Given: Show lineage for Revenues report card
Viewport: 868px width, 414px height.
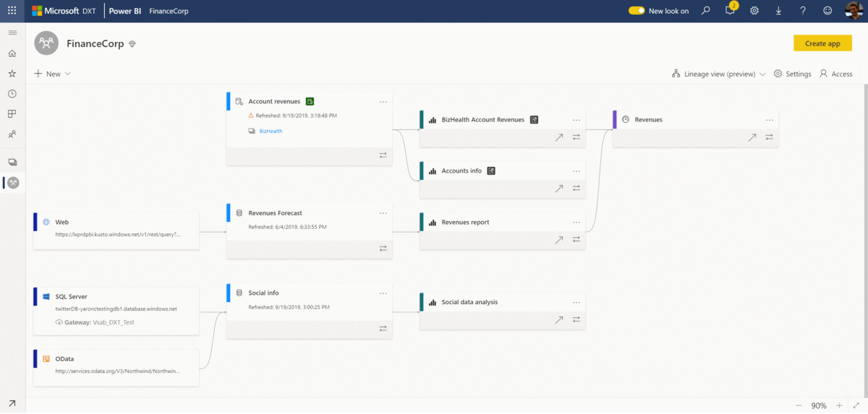Looking at the screenshot, I should [x=576, y=239].
